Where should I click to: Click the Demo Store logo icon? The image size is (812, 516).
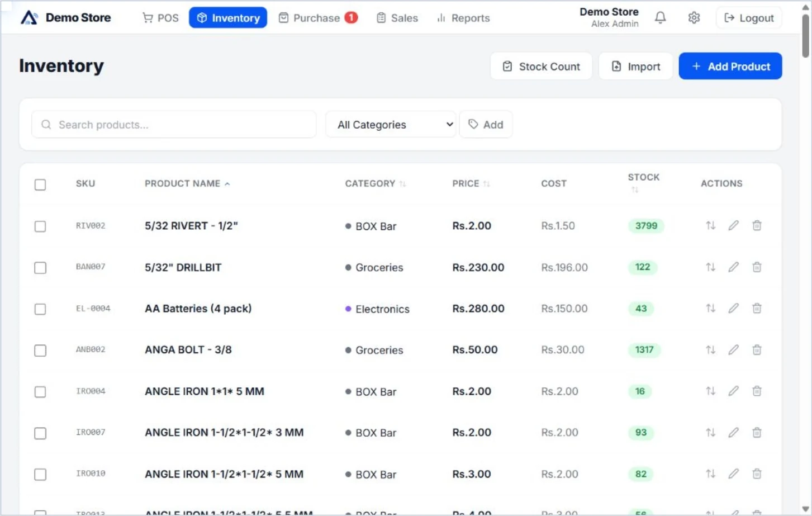tap(29, 18)
